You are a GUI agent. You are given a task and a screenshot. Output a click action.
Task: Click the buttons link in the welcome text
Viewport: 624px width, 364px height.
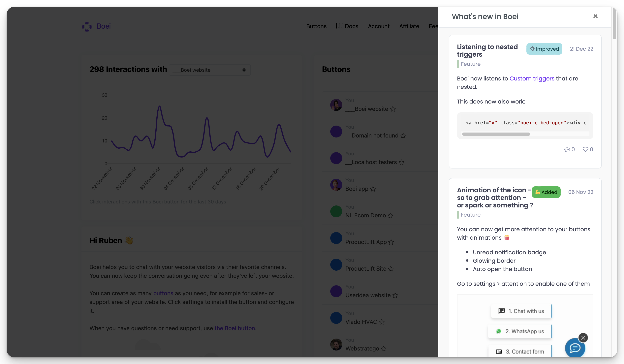pyautogui.click(x=163, y=293)
